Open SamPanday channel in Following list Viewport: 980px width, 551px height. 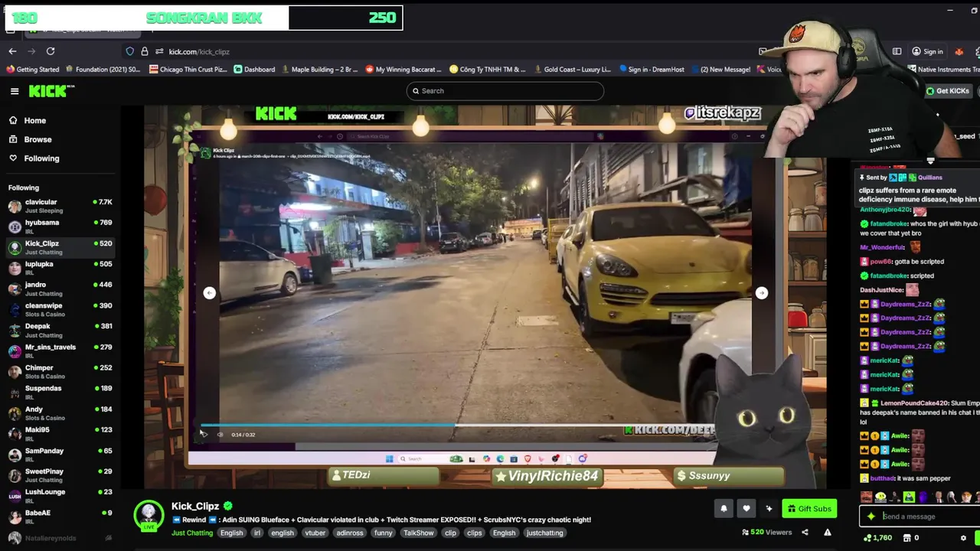[60, 455]
